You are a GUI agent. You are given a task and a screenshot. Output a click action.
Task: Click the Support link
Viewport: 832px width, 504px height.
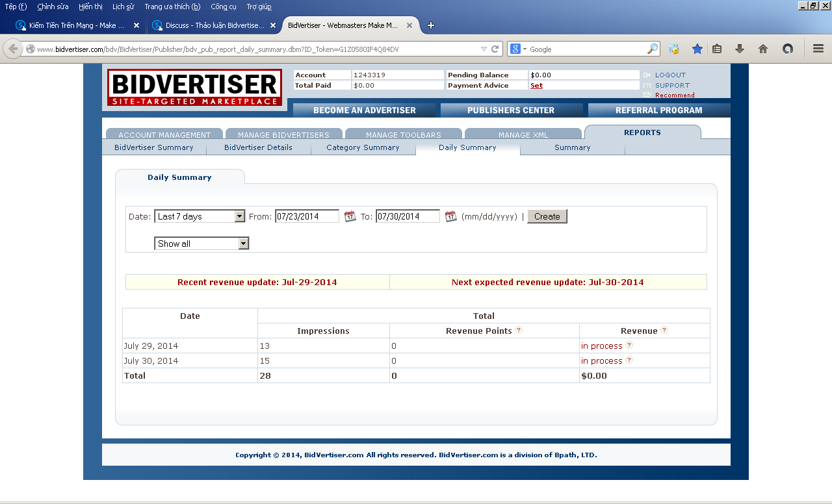[673, 85]
